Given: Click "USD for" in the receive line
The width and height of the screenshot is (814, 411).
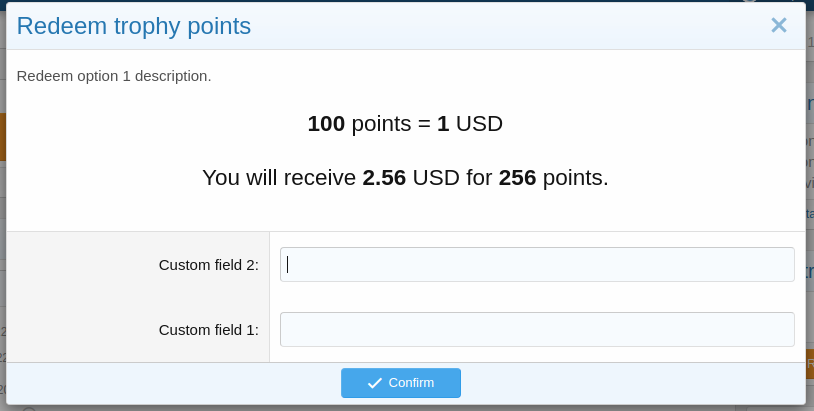Looking at the screenshot, I should point(452,178).
